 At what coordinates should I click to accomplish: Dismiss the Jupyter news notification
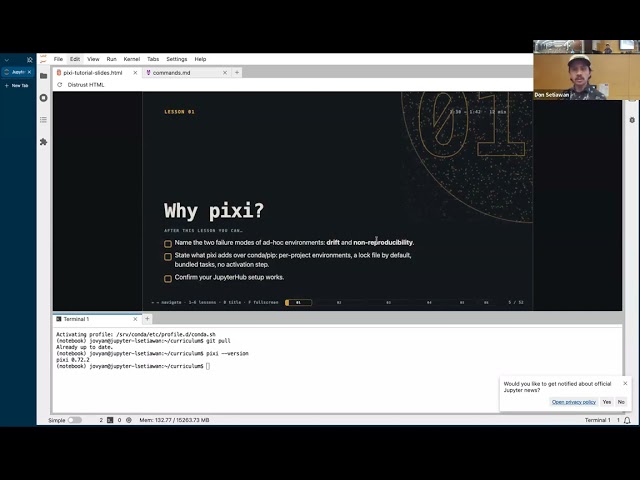click(625, 383)
